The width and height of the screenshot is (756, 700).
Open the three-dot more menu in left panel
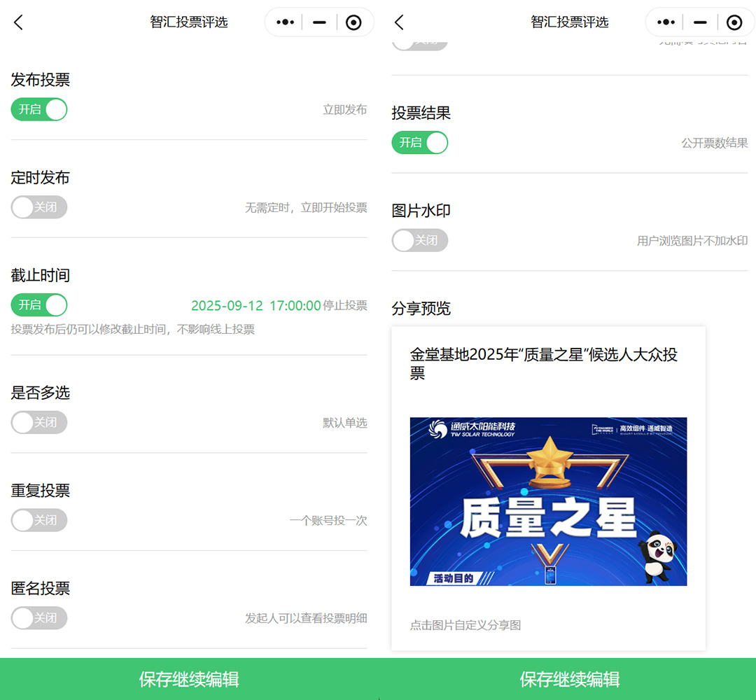(x=285, y=22)
